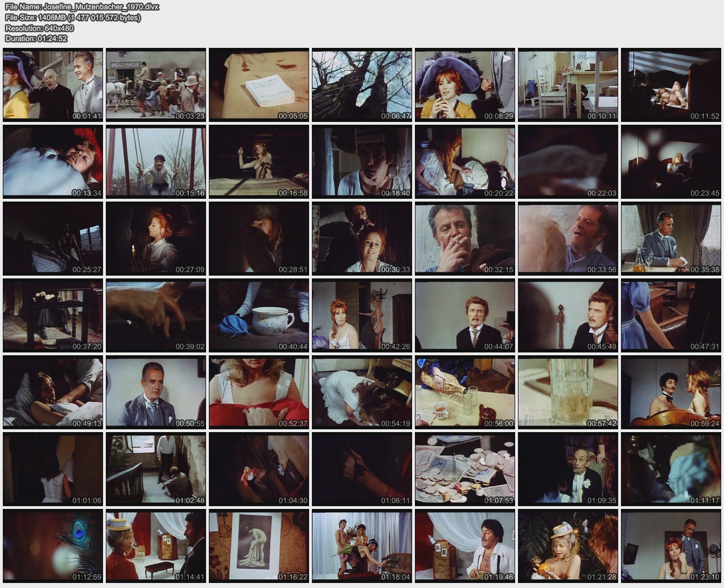Open the glass close-up frame at 00:57:42
724x588 pixels.
tap(568, 392)
